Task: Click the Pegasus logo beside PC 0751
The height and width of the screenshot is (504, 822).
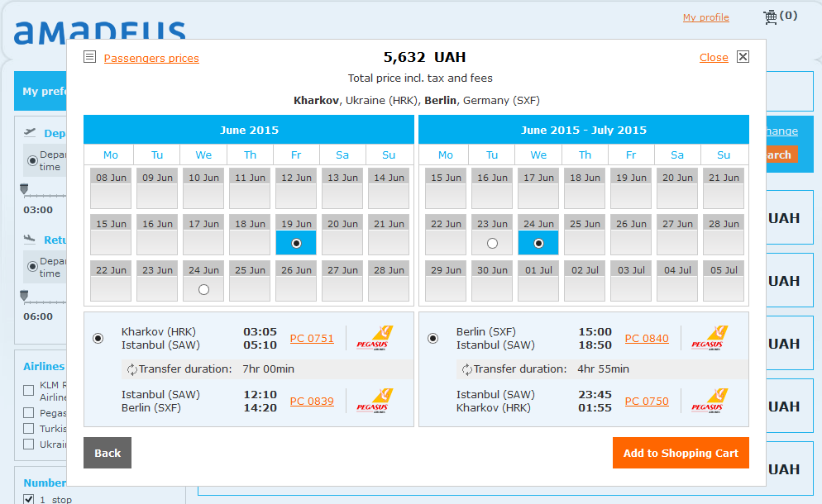Action: (x=375, y=338)
